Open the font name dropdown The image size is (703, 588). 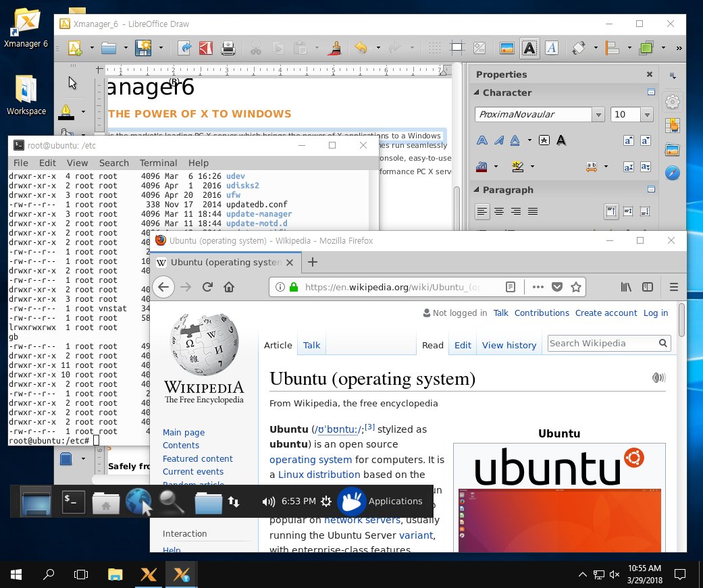tap(598, 114)
